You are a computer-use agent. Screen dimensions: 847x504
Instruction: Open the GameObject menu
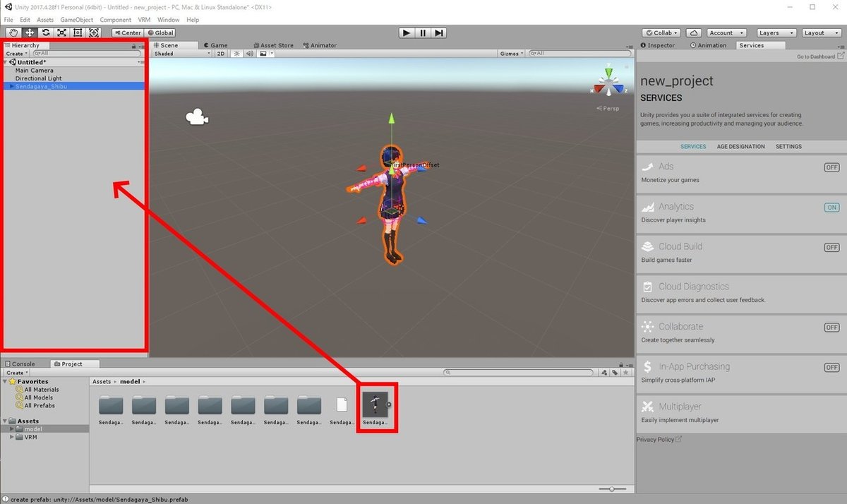(77, 20)
